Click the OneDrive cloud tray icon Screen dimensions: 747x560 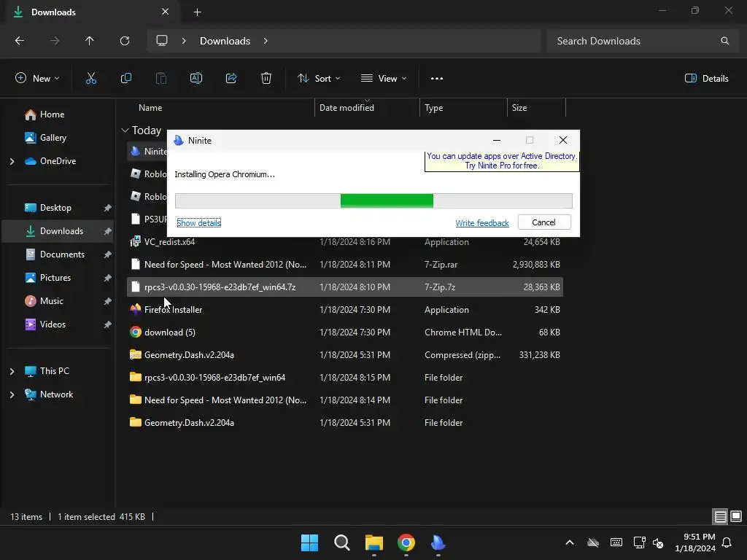pyautogui.click(x=592, y=542)
